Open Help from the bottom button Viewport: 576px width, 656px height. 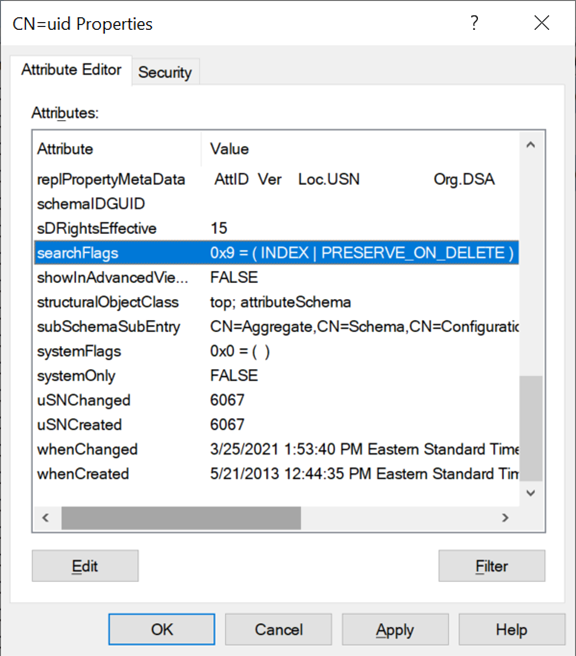(512, 629)
